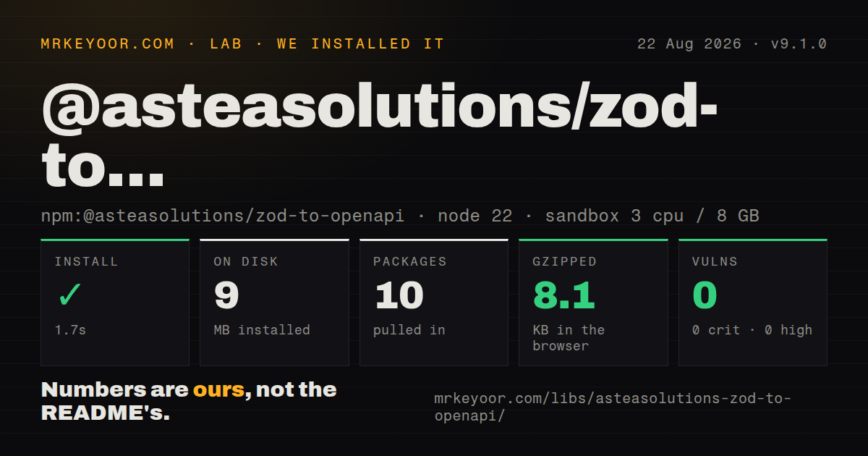The height and width of the screenshot is (456, 868).
Task: Click the 'KB in the browser' caption
Action: click(x=569, y=338)
